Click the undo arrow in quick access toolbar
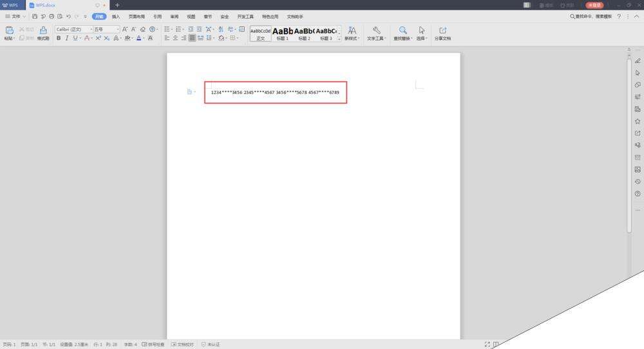The image size is (644, 349). [68, 16]
